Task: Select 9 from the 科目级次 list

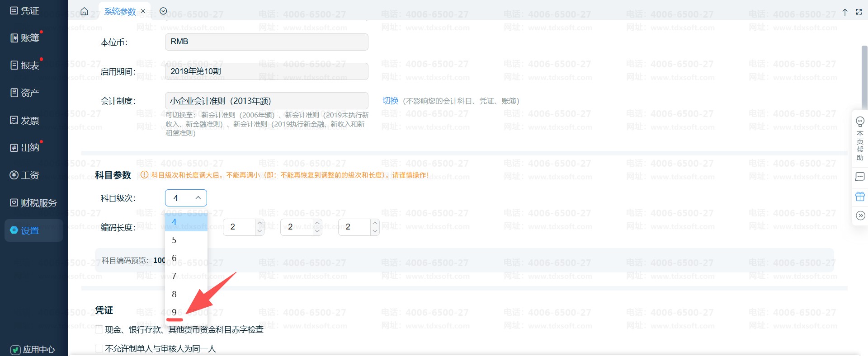Action: [x=175, y=312]
